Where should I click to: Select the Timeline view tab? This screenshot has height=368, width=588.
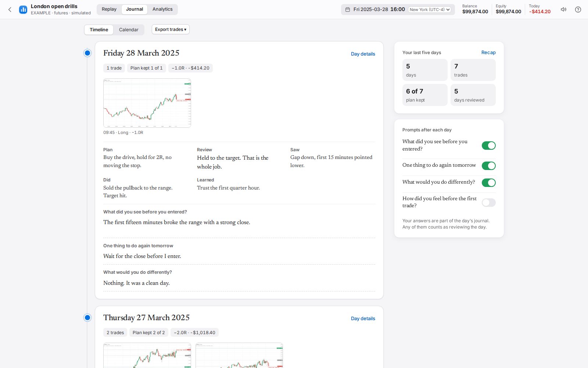pos(99,30)
